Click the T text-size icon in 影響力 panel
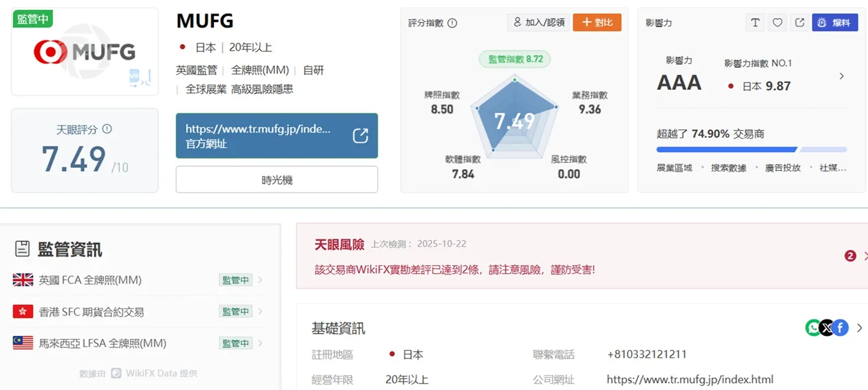The width and height of the screenshot is (868, 390). click(755, 22)
